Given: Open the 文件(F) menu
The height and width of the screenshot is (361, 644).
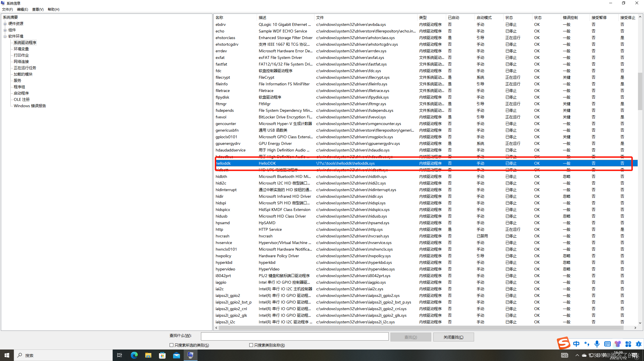Looking at the screenshot, I should [7, 9].
